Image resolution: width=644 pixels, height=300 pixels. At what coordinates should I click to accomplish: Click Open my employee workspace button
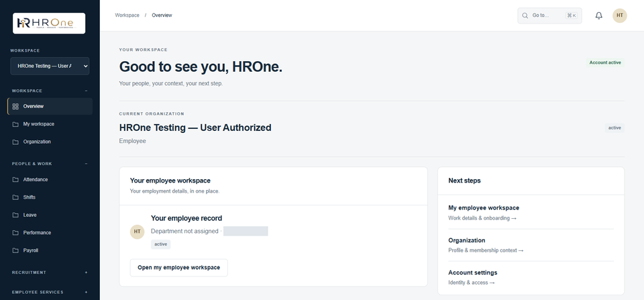pyautogui.click(x=178, y=268)
